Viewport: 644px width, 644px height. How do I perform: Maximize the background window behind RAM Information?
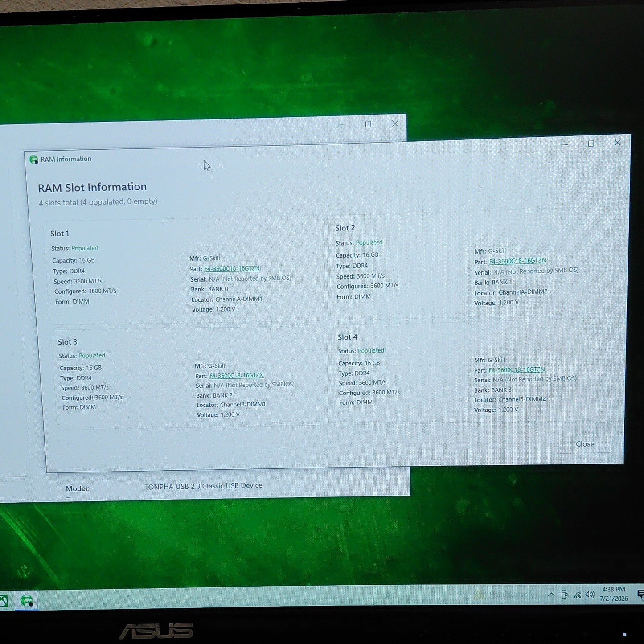(368, 124)
